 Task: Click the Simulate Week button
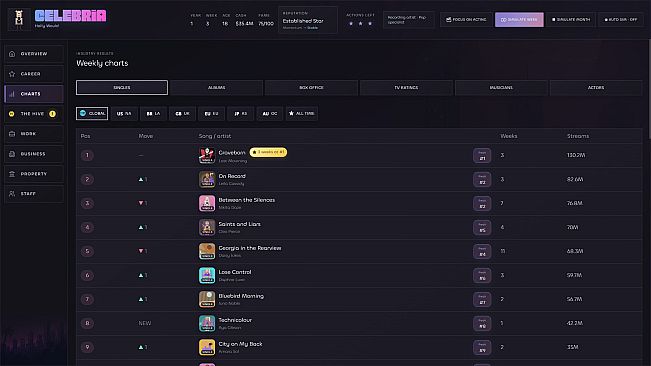click(519, 20)
